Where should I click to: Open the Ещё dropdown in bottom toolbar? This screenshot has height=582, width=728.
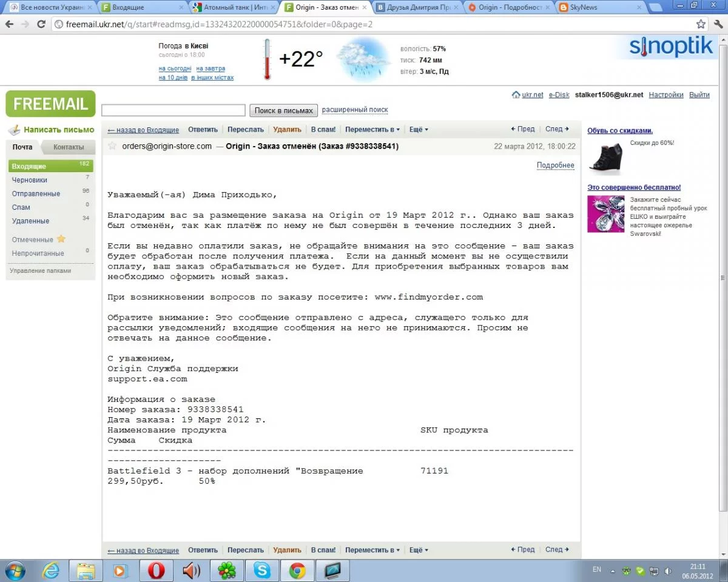tap(419, 550)
